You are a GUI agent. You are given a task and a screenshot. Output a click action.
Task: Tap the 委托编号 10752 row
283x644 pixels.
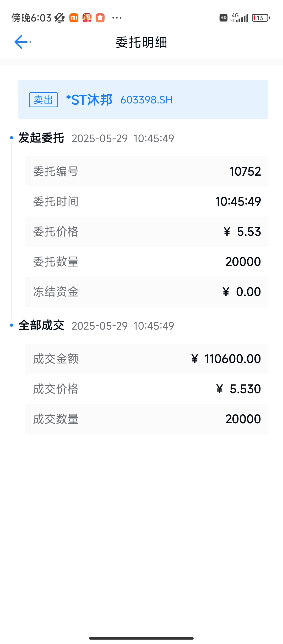(x=147, y=171)
